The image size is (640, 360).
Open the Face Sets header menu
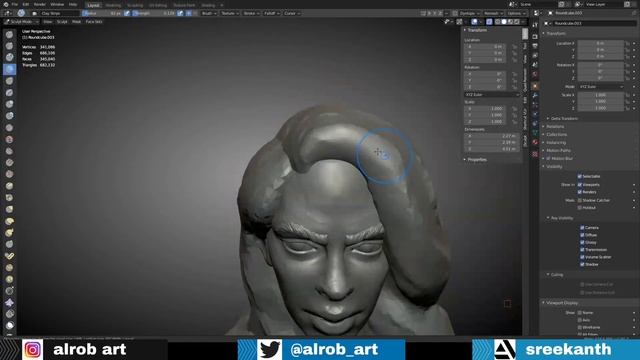94,22
